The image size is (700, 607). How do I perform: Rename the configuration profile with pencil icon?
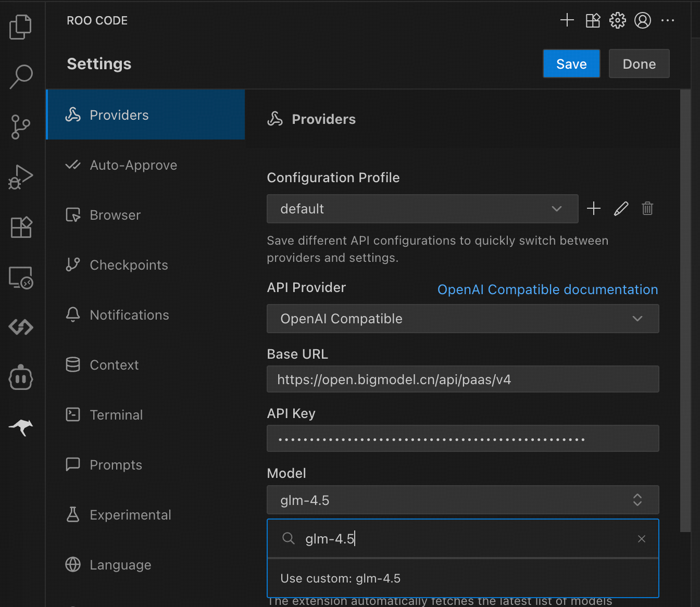(x=621, y=209)
